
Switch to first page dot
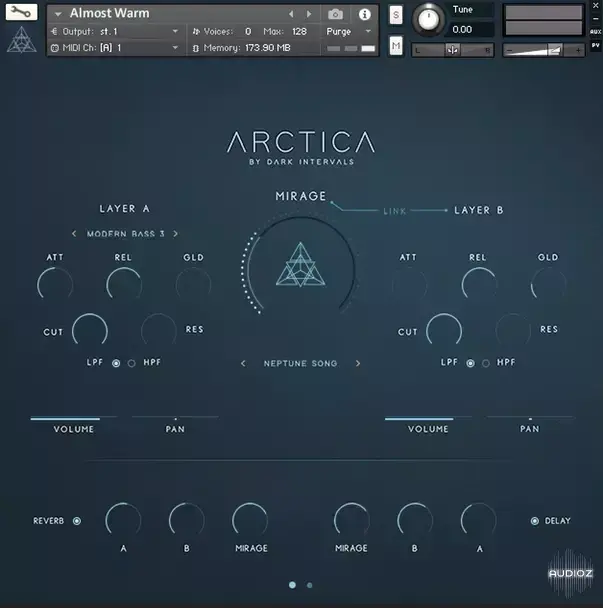point(292,585)
